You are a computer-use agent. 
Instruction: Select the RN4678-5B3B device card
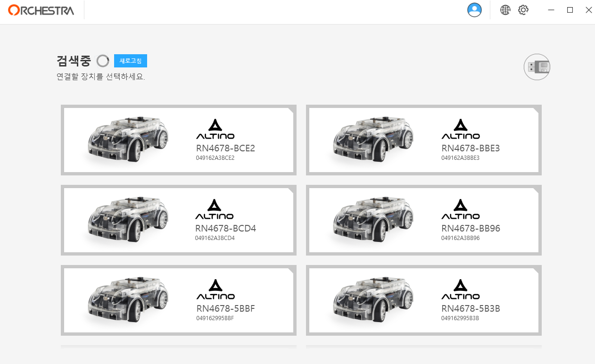coord(424,300)
